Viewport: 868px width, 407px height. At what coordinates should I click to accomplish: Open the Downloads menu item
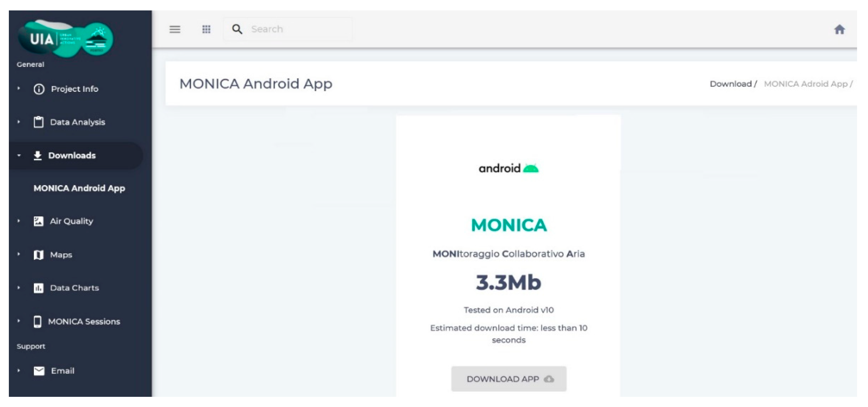72,155
